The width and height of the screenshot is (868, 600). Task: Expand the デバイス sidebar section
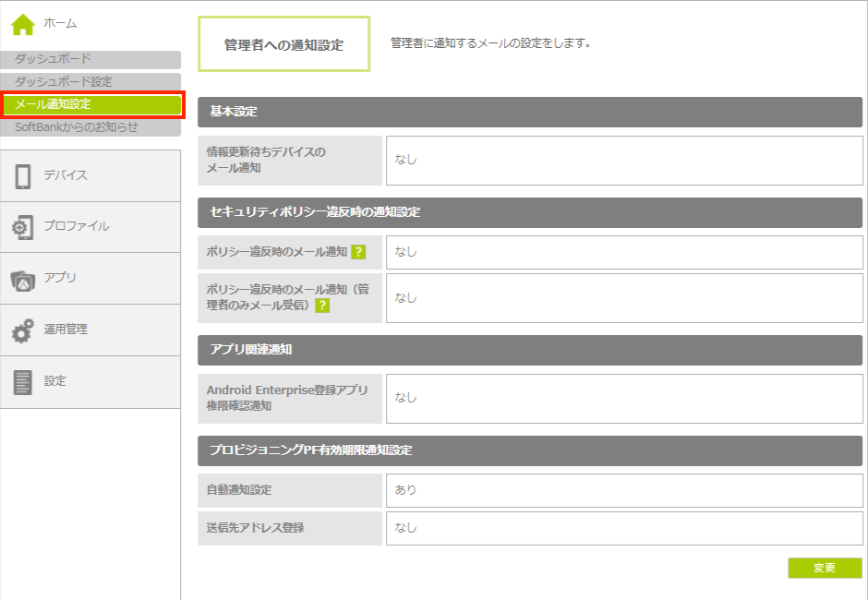pos(66,175)
